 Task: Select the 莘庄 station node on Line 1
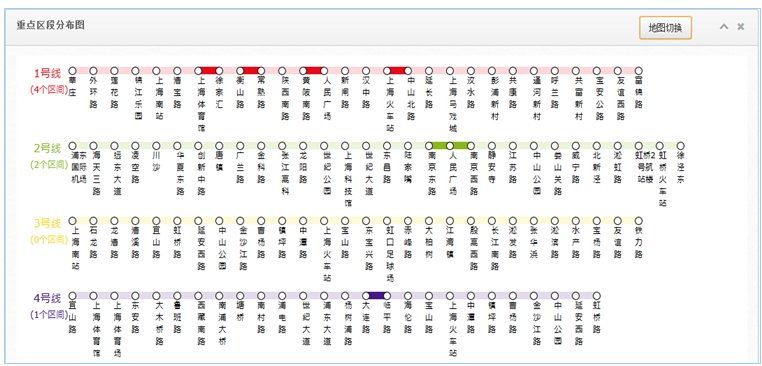tap(72, 70)
